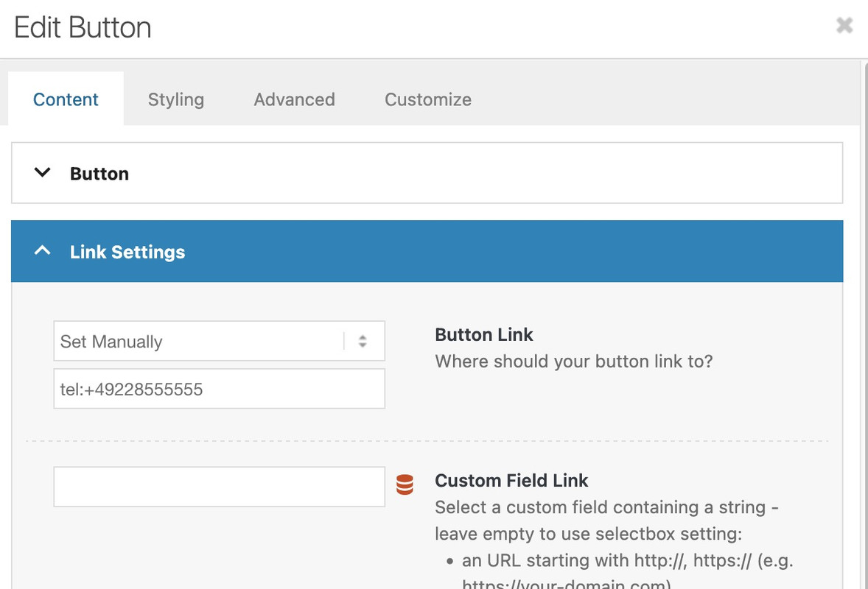Expand the Button section chevron icon
The height and width of the screenshot is (589, 868).
[x=42, y=172]
